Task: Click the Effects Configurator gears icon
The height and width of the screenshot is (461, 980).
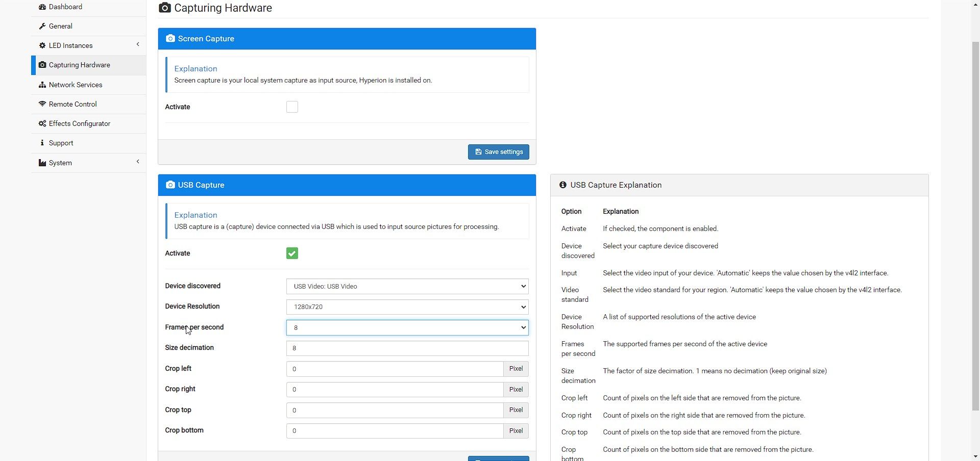Action: [x=42, y=124]
